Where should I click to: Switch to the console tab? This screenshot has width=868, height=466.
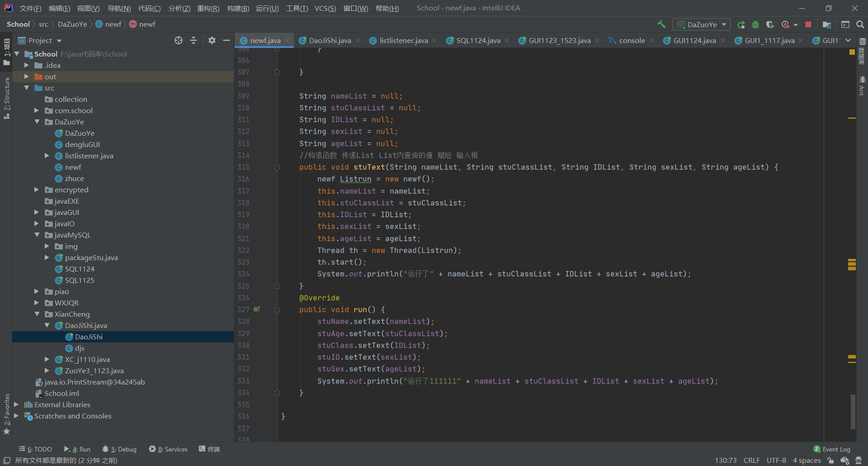pyautogui.click(x=632, y=40)
